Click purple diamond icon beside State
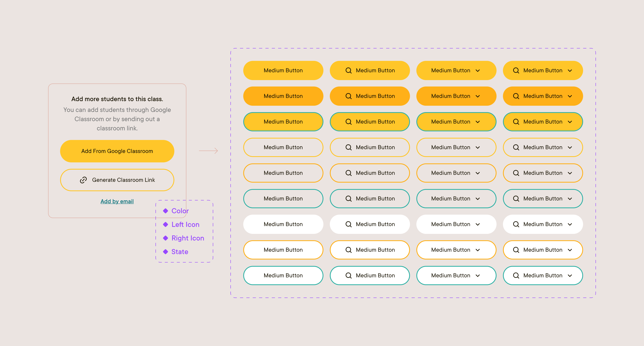This screenshot has height=346, width=644. (166, 251)
